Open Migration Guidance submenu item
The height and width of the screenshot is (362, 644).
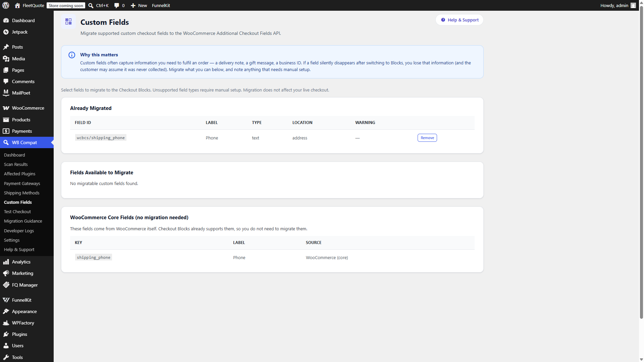pos(23,221)
